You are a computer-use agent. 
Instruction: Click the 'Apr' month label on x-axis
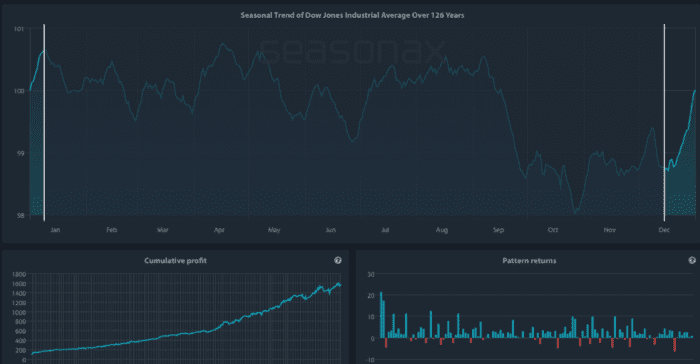tap(219, 230)
